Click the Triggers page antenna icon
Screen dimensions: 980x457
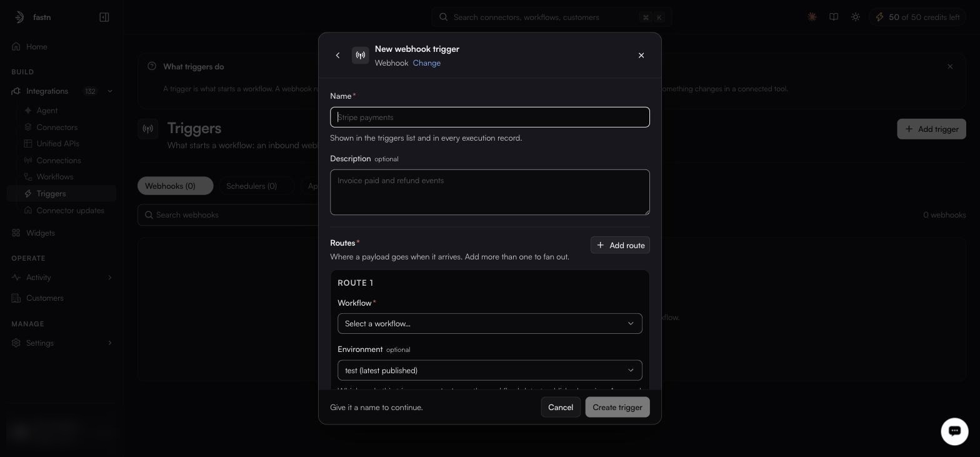coord(148,129)
